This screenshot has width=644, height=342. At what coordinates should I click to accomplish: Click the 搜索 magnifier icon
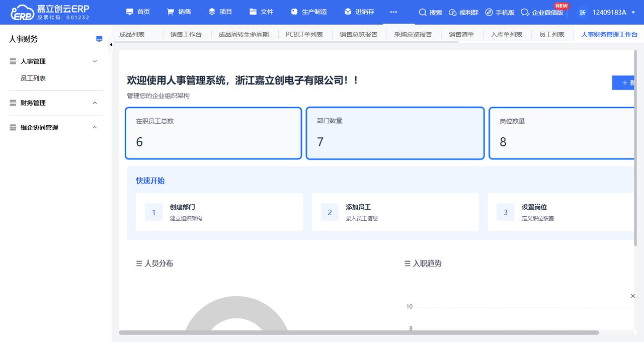[423, 12]
